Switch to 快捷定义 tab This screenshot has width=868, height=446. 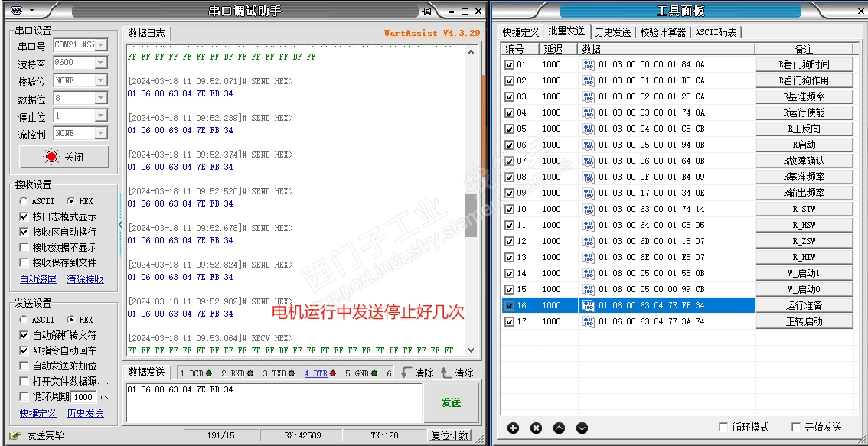click(520, 32)
